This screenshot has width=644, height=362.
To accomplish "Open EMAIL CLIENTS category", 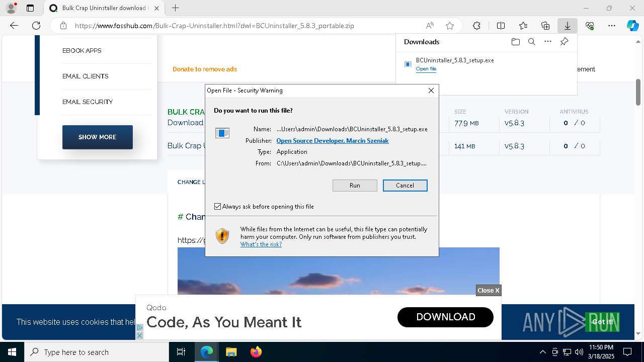I will pos(86,76).
